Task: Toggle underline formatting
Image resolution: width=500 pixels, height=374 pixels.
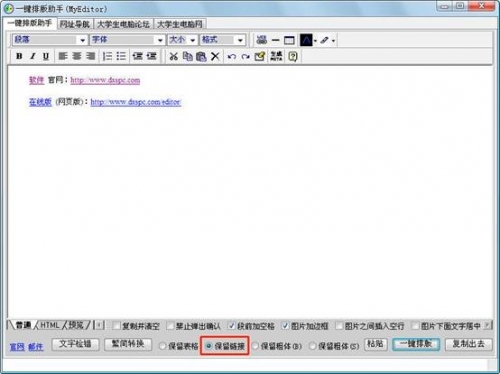Action: [46, 56]
